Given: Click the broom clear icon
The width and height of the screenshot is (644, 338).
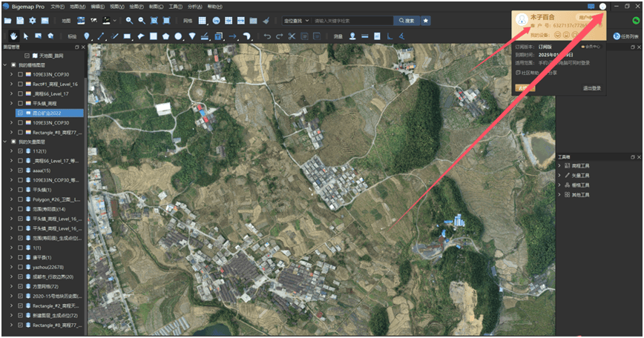Looking at the screenshot, I should (266, 21).
